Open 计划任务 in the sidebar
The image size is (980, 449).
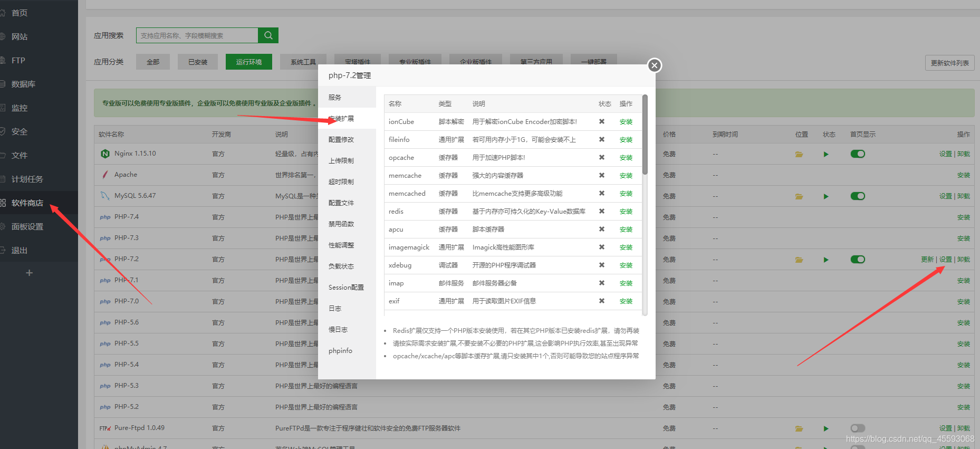pyautogui.click(x=39, y=179)
